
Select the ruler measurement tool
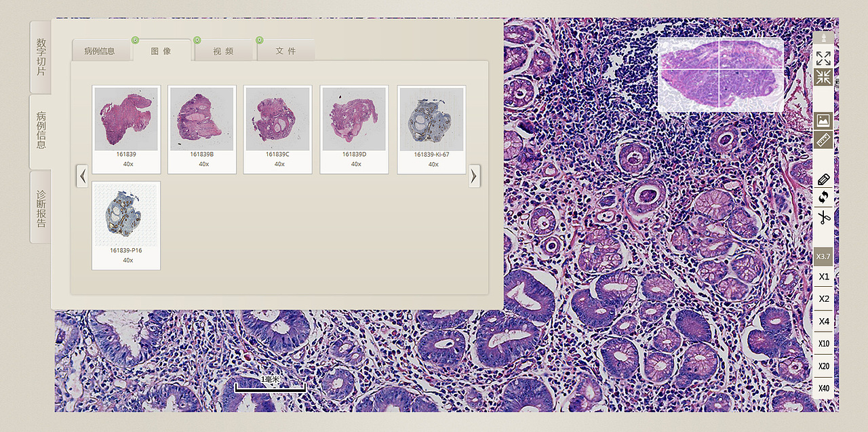tap(823, 140)
